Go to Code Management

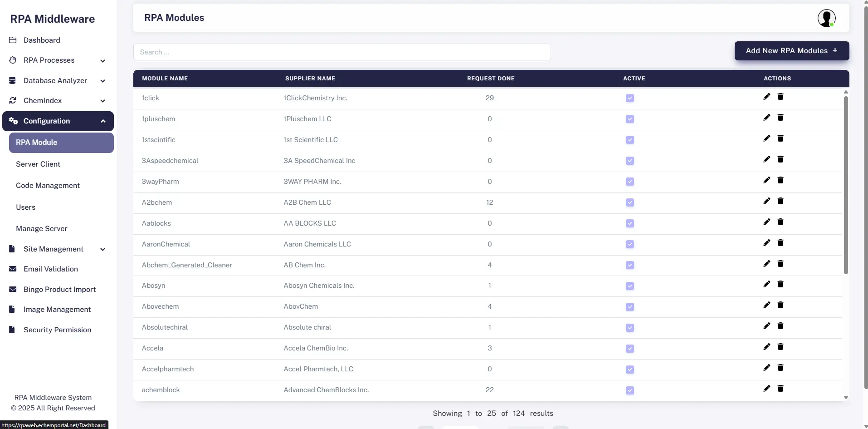click(48, 186)
